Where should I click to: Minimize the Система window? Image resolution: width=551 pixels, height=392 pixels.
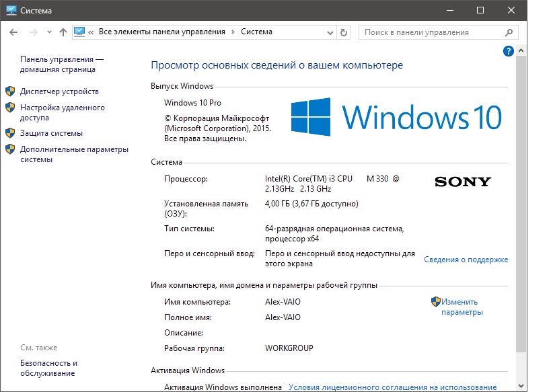click(450, 11)
